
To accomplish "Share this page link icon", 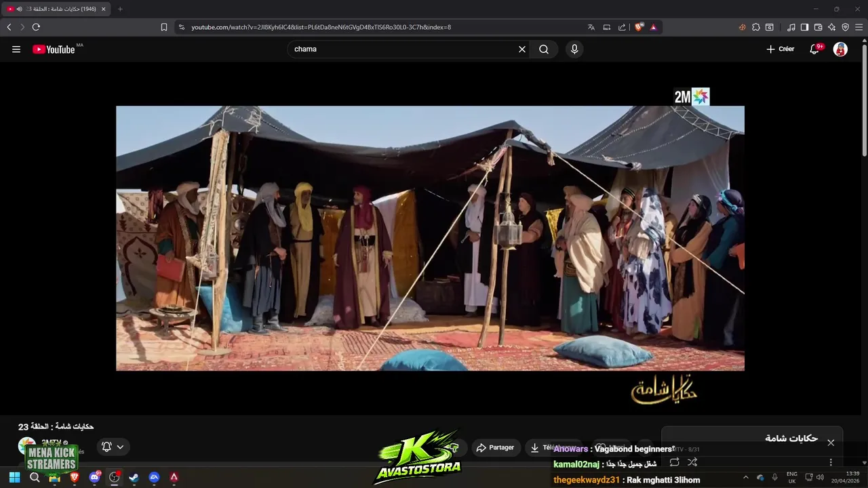I will [x=622, y=27].
